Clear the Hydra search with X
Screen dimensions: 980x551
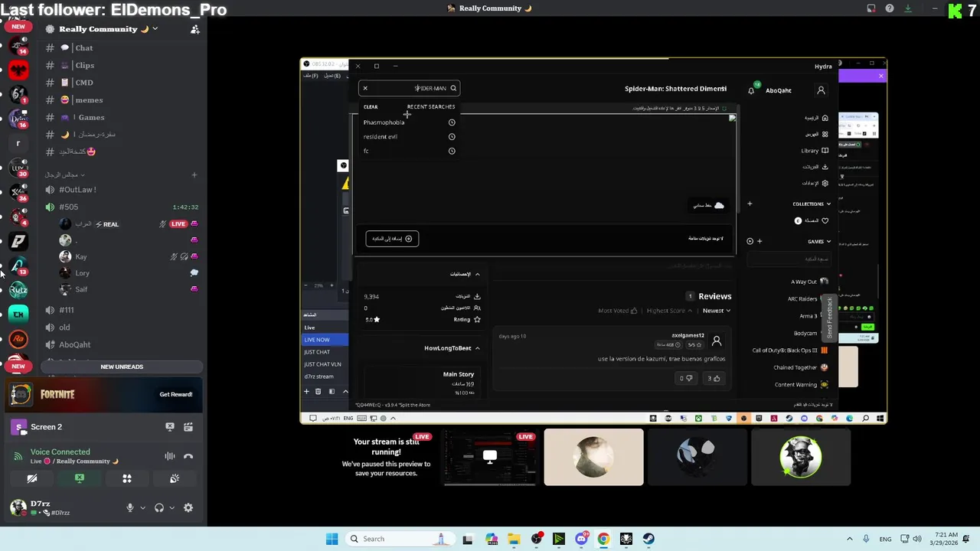[x=365, y=88]
